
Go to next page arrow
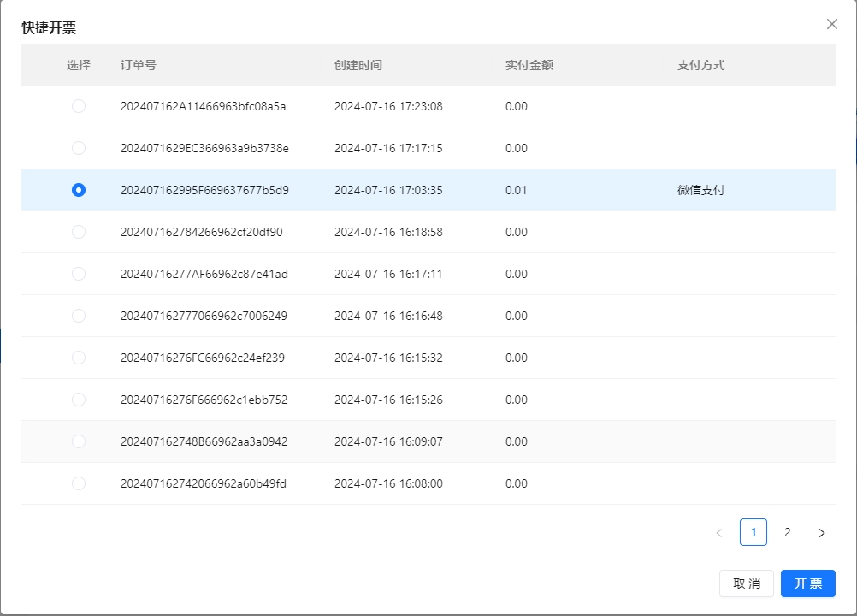point(821,533)
